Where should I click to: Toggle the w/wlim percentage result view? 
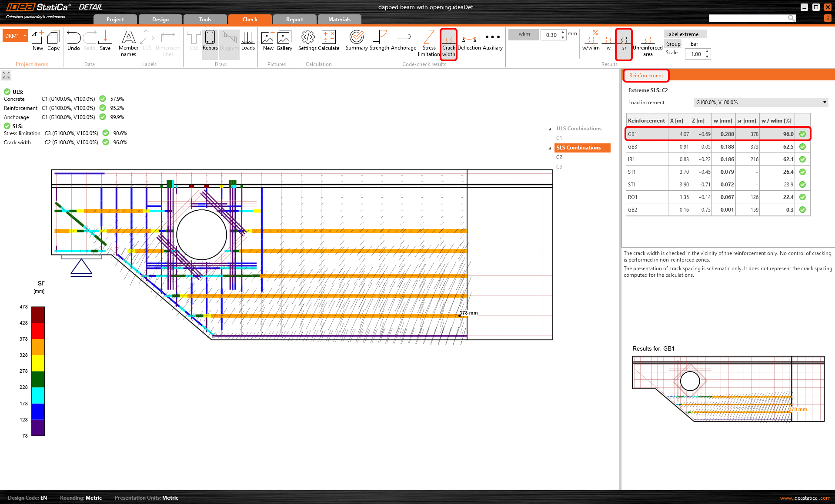(x=591, y=41)
